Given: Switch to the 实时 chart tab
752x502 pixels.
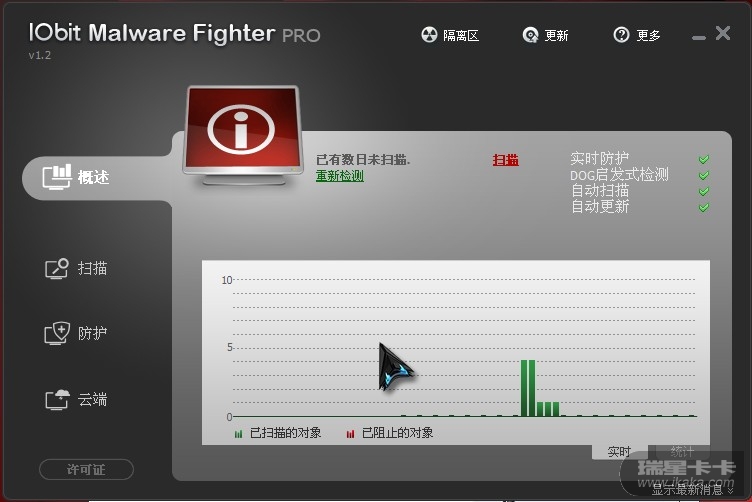Looking at the screenshot, I should click(x=619, y=452).
